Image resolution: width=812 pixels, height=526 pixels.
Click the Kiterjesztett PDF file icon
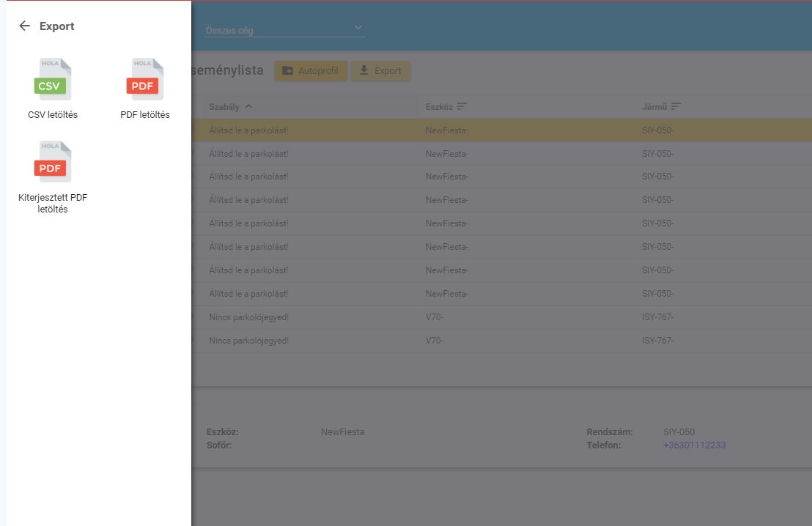(53, 163)
